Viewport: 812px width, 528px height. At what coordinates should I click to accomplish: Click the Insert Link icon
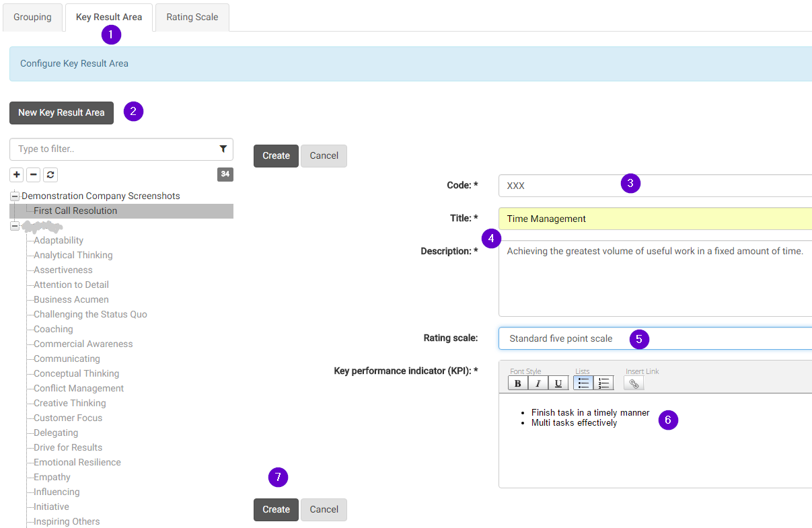coord(634,383)
